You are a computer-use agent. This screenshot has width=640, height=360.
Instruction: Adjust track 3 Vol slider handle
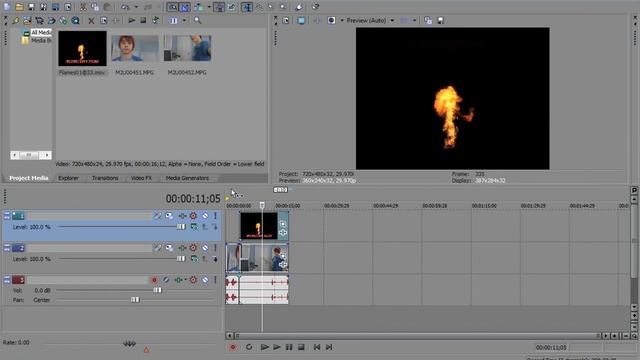tap(157, 290)
